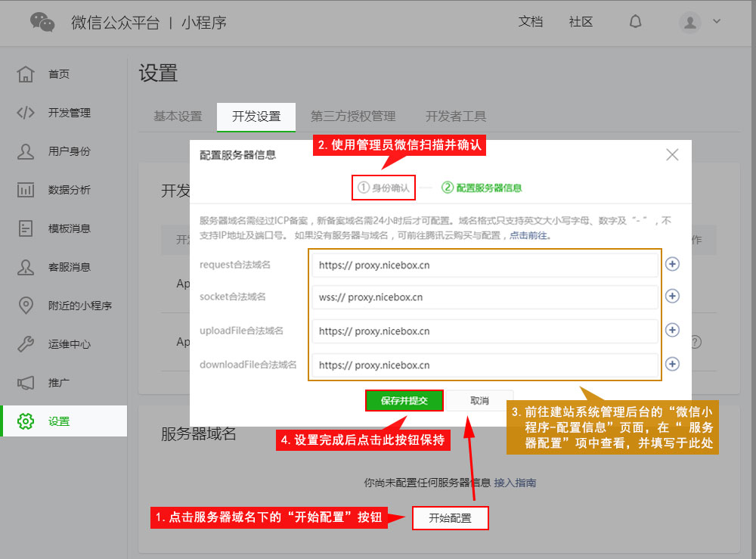This screenshot has height=559, width=756.
Task: Click 保存并提交 button
Action: click(404, 401)
